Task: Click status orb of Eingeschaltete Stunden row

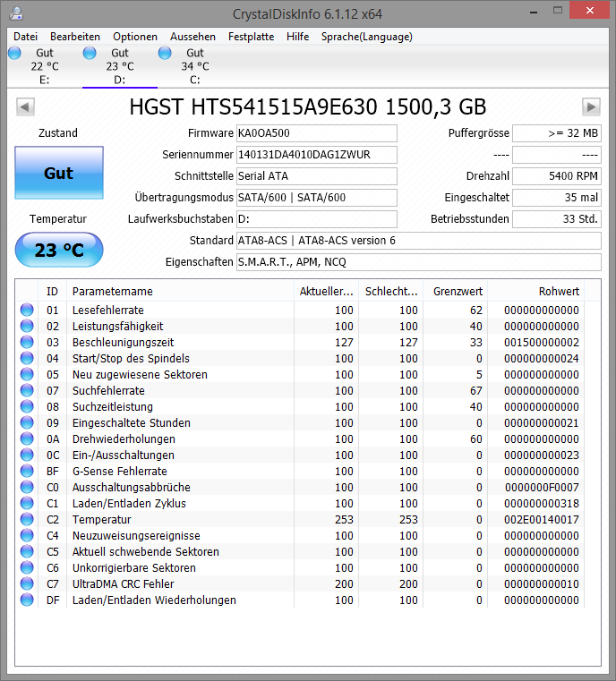Action: pos(27,422)
